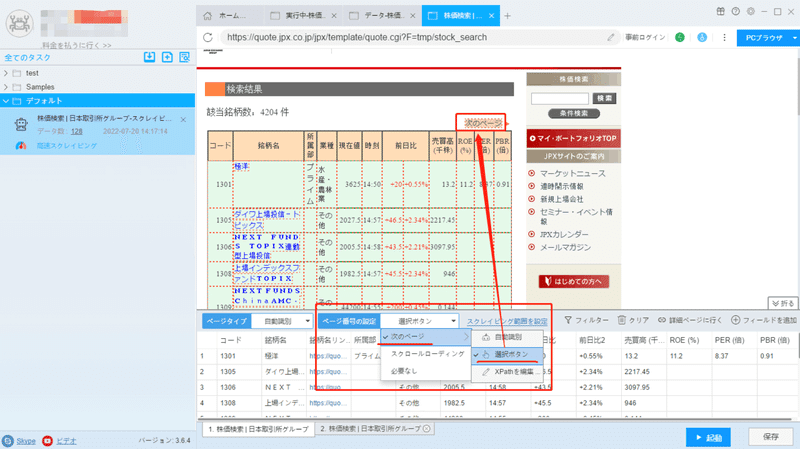The image size is (800, 449).
Task: Click the Skype icon at the bottom left
Action: (8, 441)
